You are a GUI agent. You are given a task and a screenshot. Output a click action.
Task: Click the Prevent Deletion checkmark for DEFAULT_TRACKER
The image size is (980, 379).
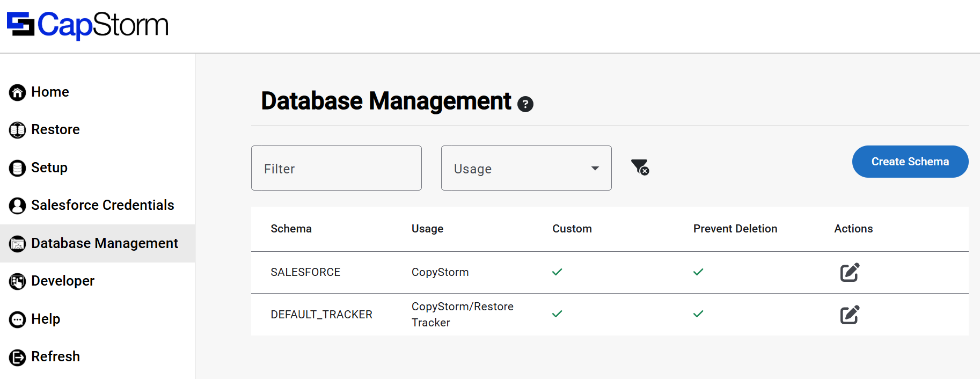click(698, 314)
